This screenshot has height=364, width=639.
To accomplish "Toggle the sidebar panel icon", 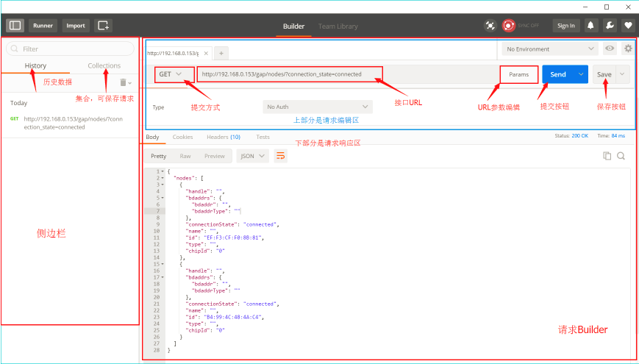I will tap(15, 25).
